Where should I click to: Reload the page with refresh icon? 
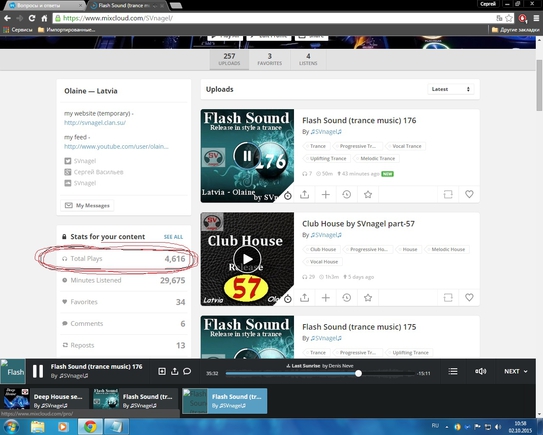tap(32, 18)
